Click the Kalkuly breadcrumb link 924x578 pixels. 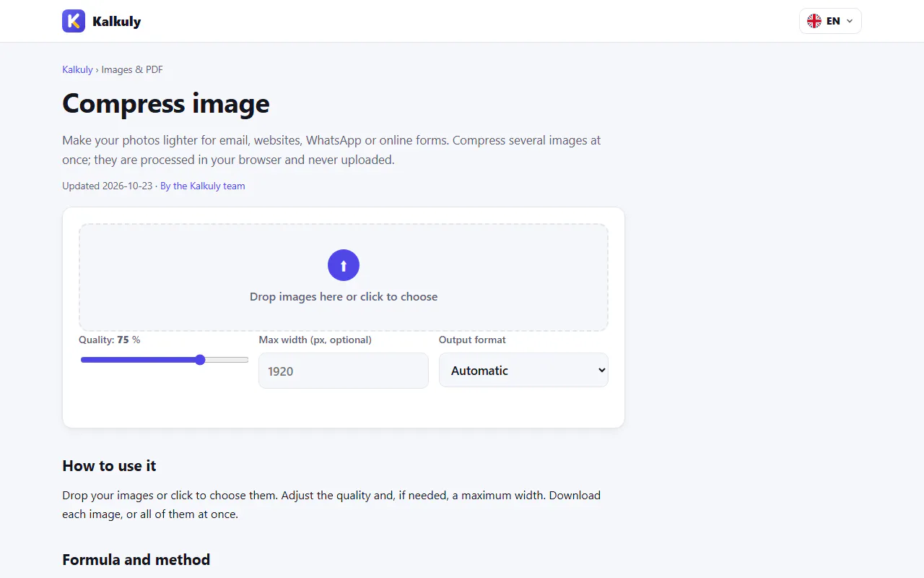tap(77, 69)
